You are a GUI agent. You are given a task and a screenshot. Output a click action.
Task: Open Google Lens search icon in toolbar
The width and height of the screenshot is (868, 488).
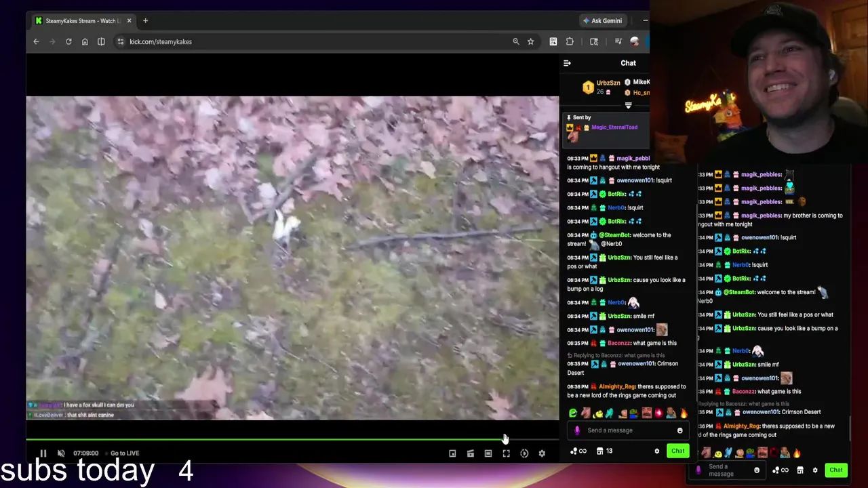(x=594, y=42)
